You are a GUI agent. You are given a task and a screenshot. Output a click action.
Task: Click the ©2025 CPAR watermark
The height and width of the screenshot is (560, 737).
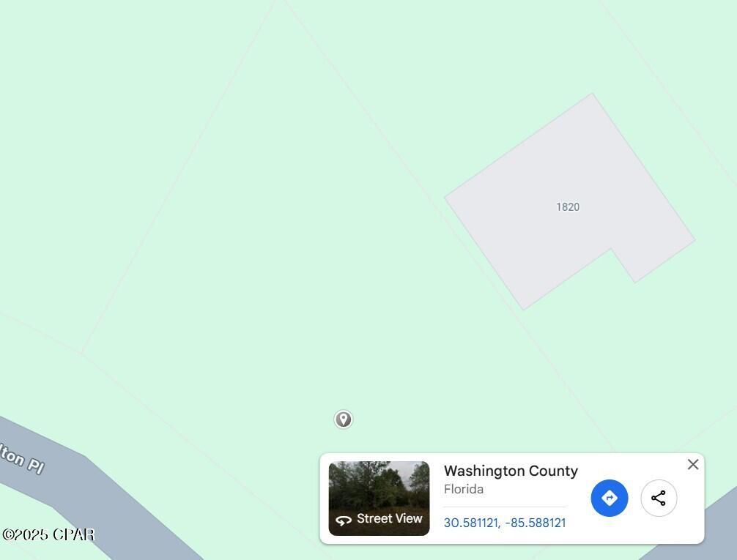pyautogui.click(x=48, y=534)
